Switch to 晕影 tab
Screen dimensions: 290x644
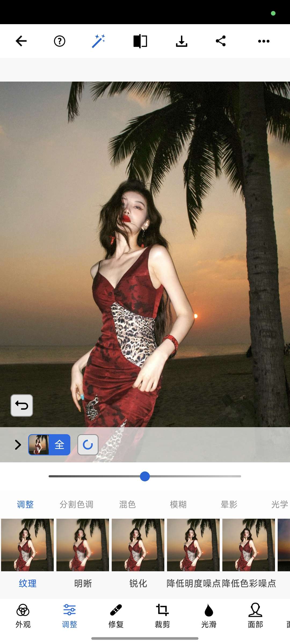[229, 504]
